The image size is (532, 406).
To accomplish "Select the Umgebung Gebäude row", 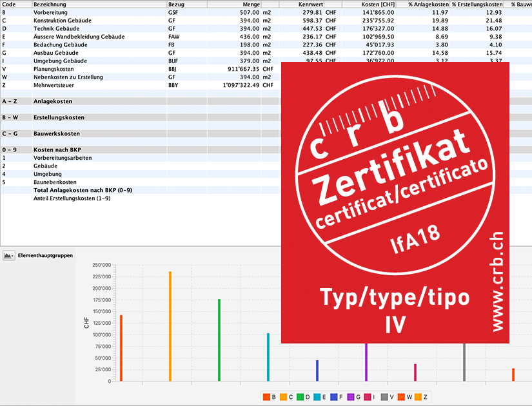I will coord(141,61).
